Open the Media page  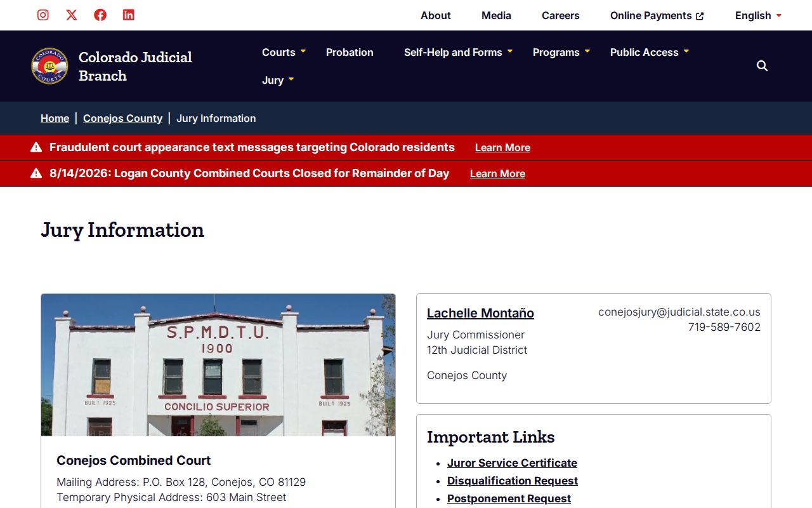pyautogui.click(x=496, y=15)
